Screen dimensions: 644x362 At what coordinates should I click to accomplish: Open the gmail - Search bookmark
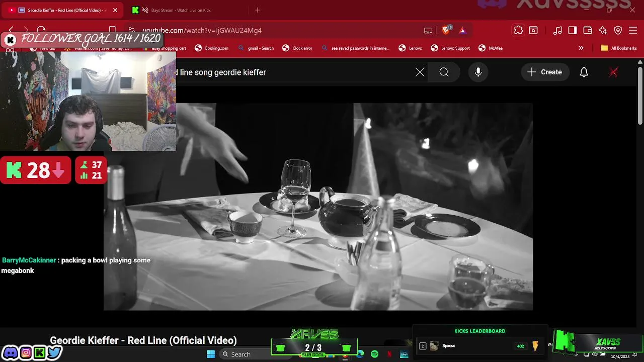[256, 48]
